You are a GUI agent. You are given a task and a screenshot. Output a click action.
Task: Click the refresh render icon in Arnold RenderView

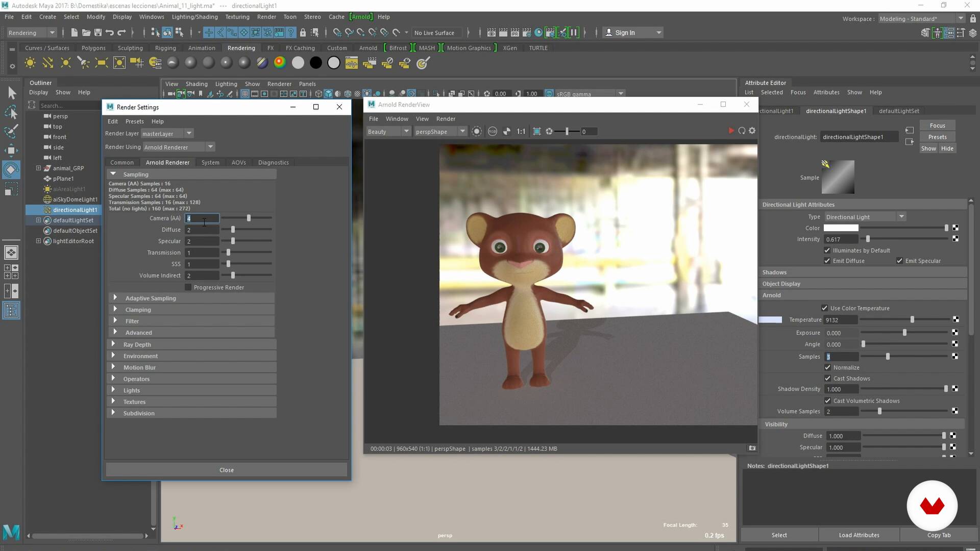(742, 131)
